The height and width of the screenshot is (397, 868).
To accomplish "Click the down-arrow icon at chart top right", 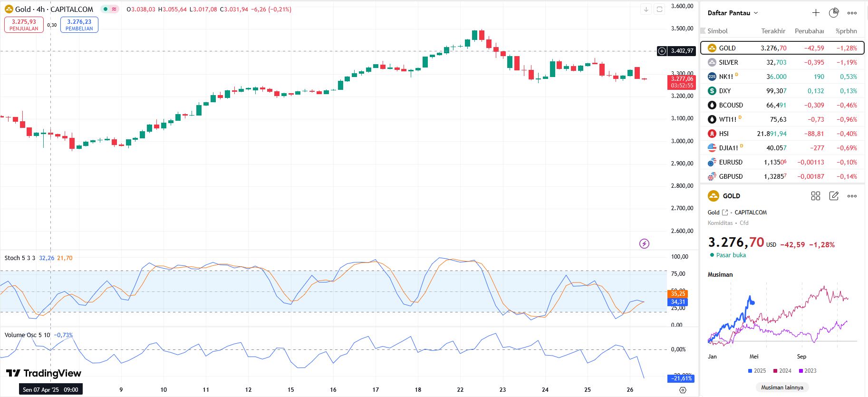I will [x=646, y=9].
